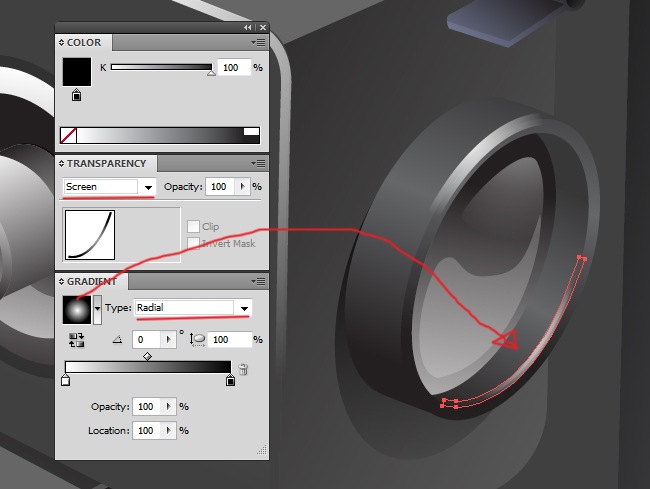The width and height of the screenshot is (650, 489).
Task: Switch to the Transparency panel tab
Action: coord(106,163)
